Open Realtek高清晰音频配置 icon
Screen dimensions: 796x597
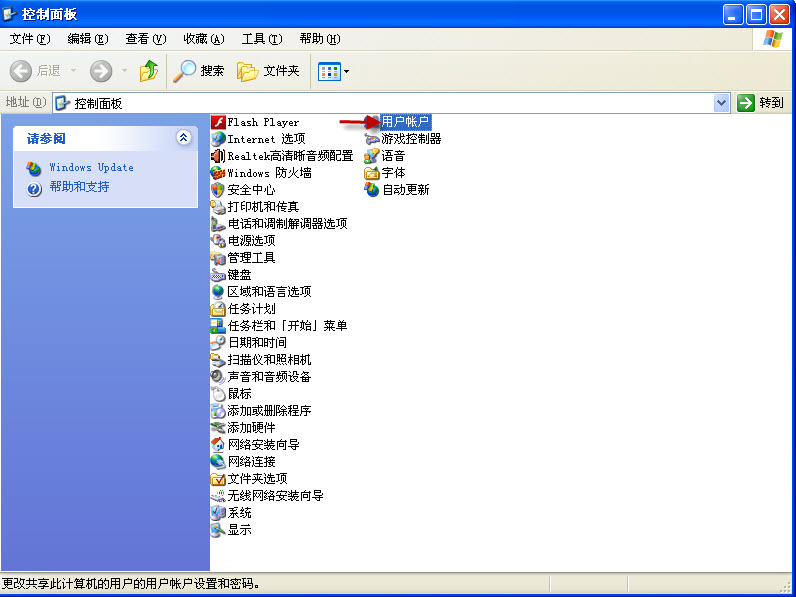[x=218, y=156]
